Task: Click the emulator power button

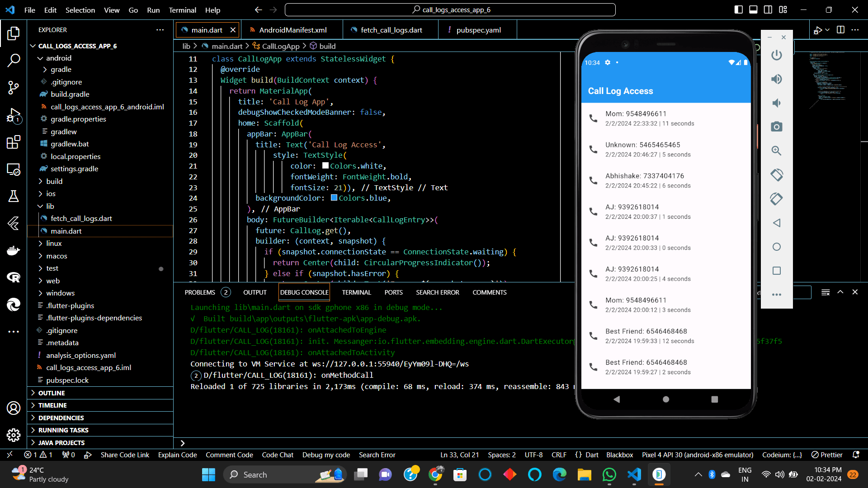Action: click(777, 55)
